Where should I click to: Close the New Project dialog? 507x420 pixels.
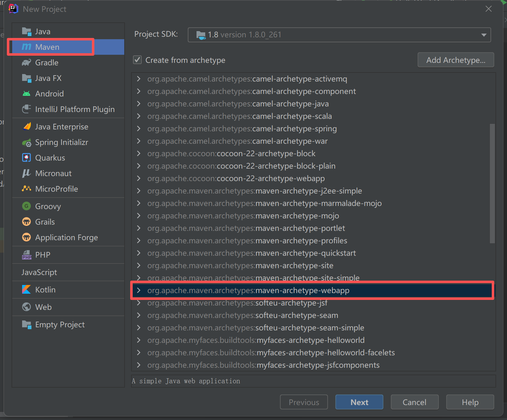point(489,9)
